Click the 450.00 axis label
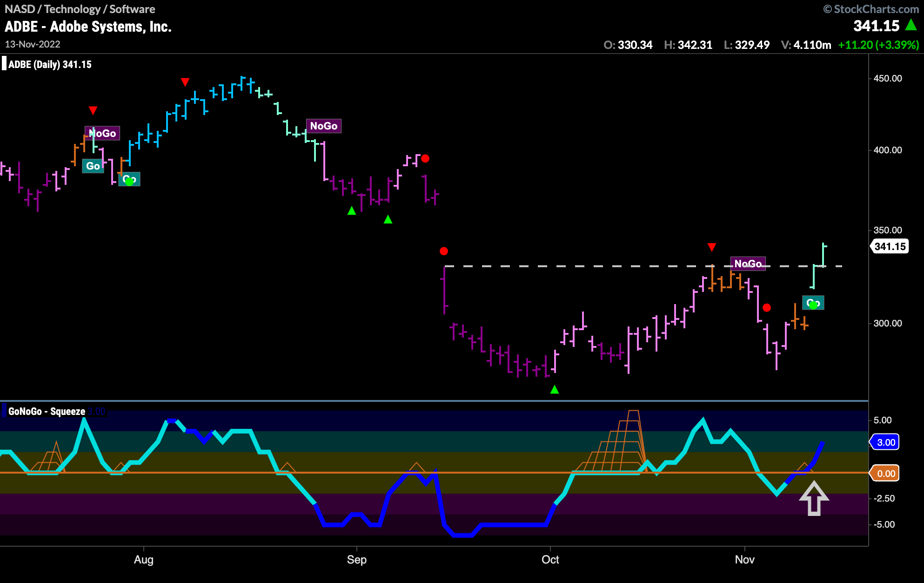The height and width of the screenshot is (583, 924). point(888,78)
